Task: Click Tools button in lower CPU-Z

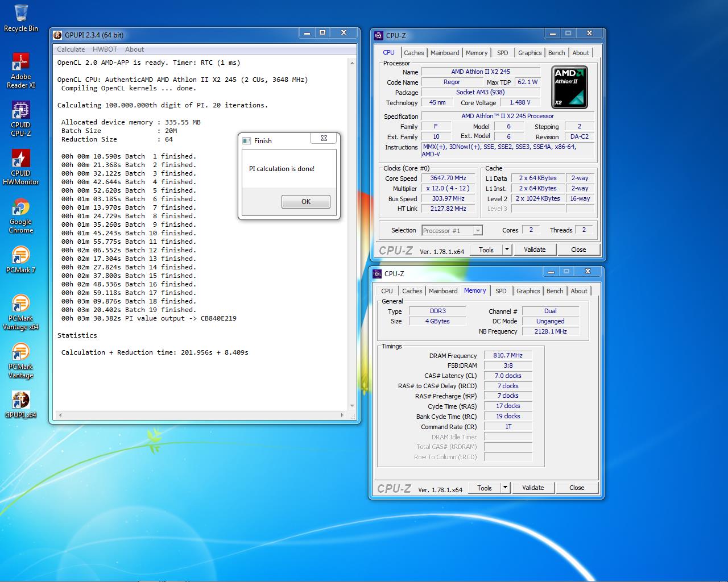Action: coord(485,488)
